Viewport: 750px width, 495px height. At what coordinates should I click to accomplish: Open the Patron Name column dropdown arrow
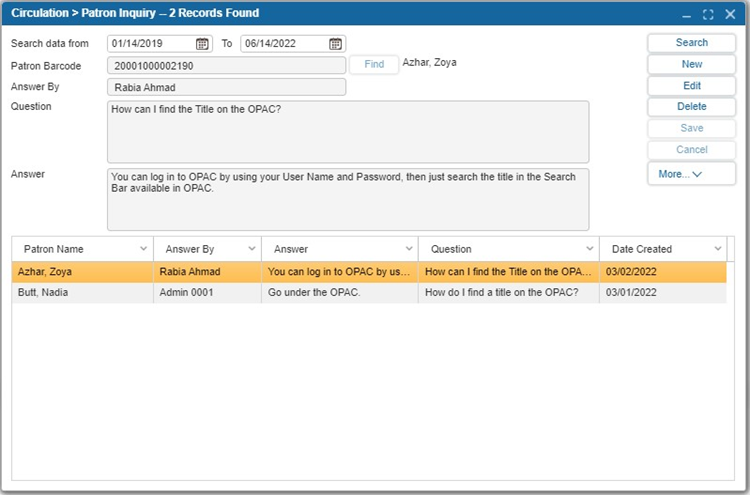[x=143, y=249]
